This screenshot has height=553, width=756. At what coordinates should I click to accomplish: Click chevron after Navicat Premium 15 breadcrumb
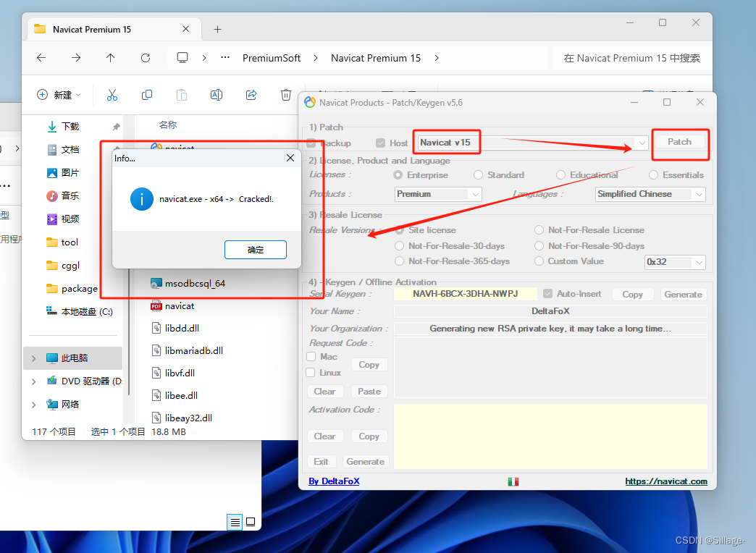437,58
